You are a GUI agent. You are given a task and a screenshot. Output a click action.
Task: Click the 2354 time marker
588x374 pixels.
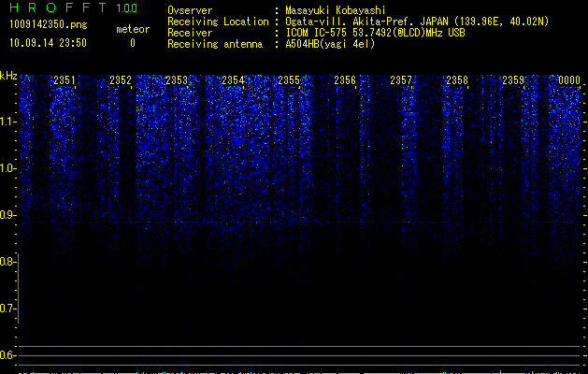(233, 80)
